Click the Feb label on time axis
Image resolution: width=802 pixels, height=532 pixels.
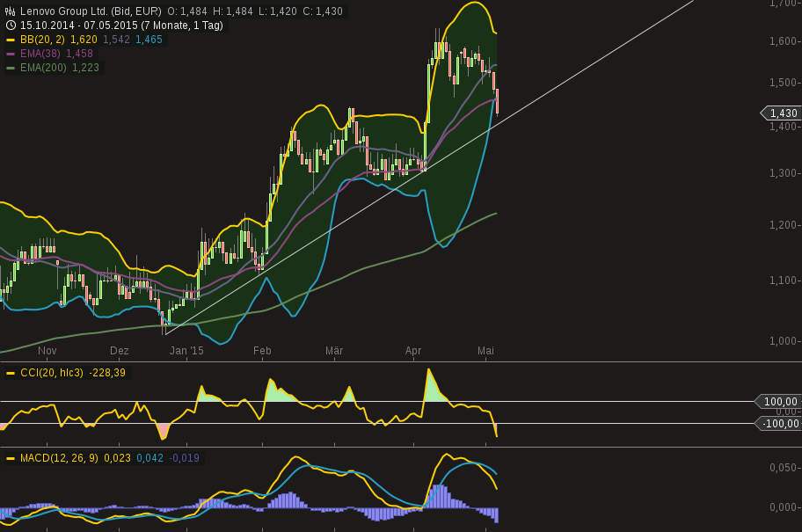262,351
